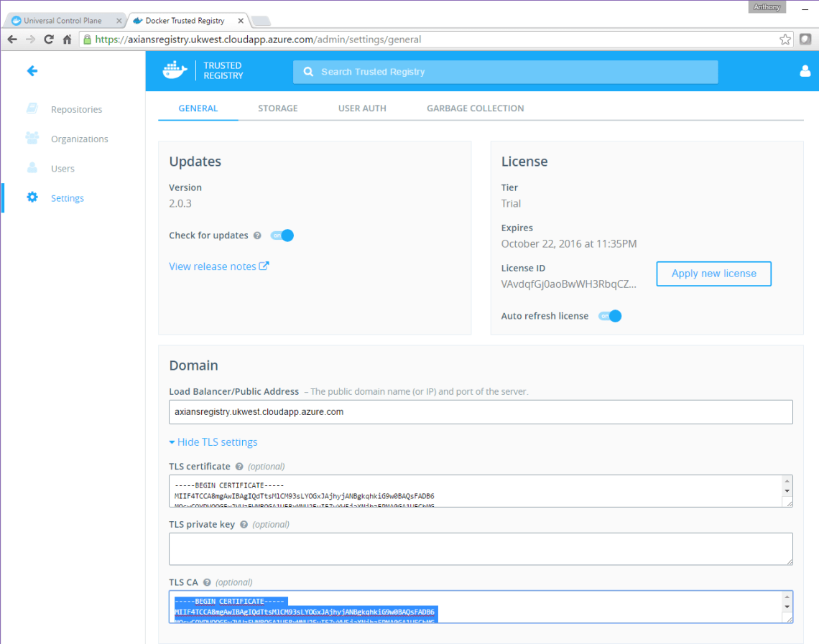The width and height of the screenshot is (819, 644).
Task: Click help icon next to TLS certificate
Action: pos(239,467)
